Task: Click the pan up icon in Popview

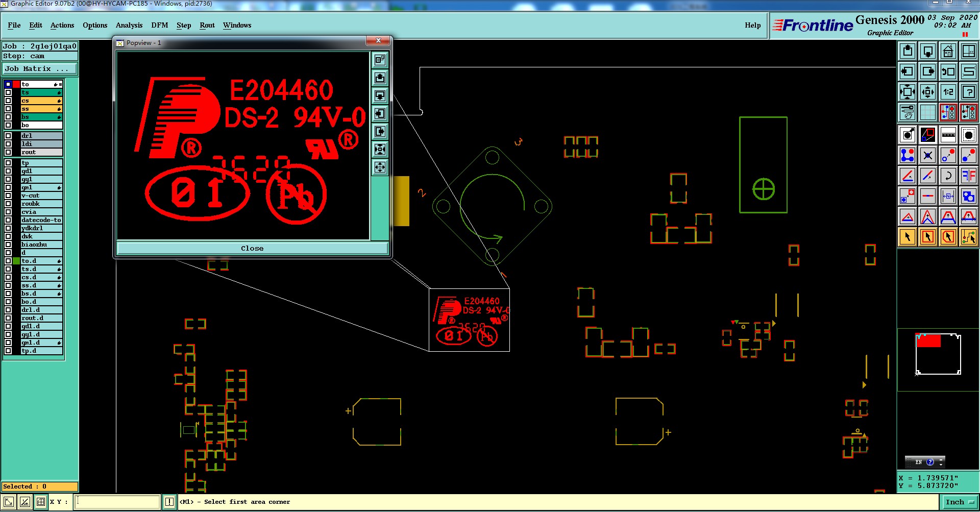Action: (380, 78)
